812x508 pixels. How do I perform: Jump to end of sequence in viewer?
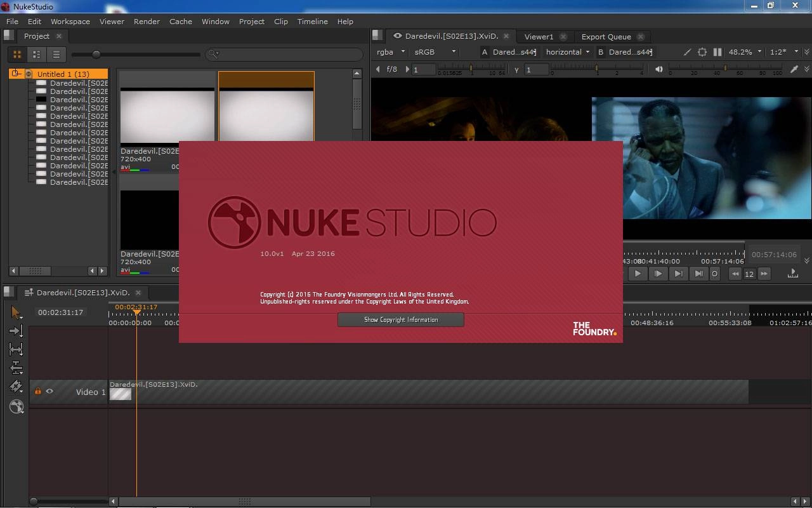tap(698, 274)
